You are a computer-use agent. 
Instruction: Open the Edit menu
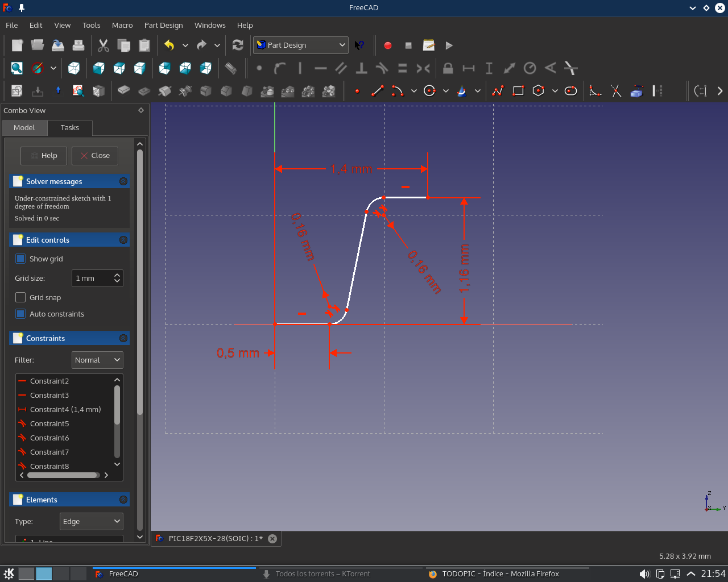[36, 25]
